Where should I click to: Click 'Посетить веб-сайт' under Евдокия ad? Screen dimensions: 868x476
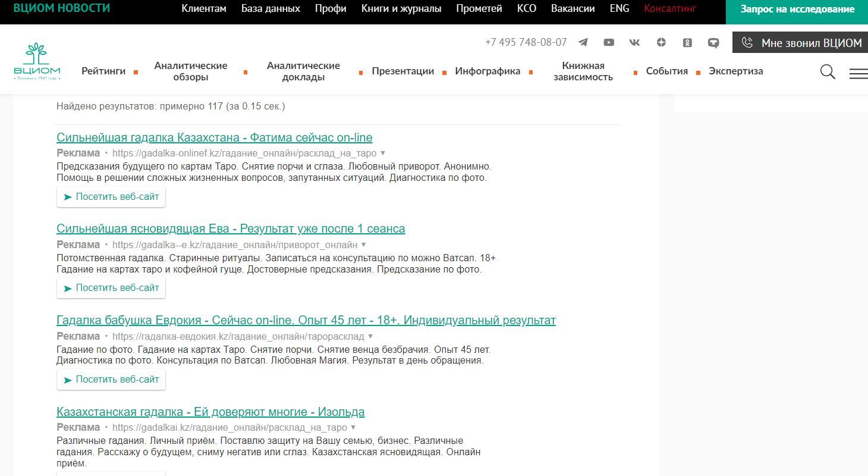(111, 380)
